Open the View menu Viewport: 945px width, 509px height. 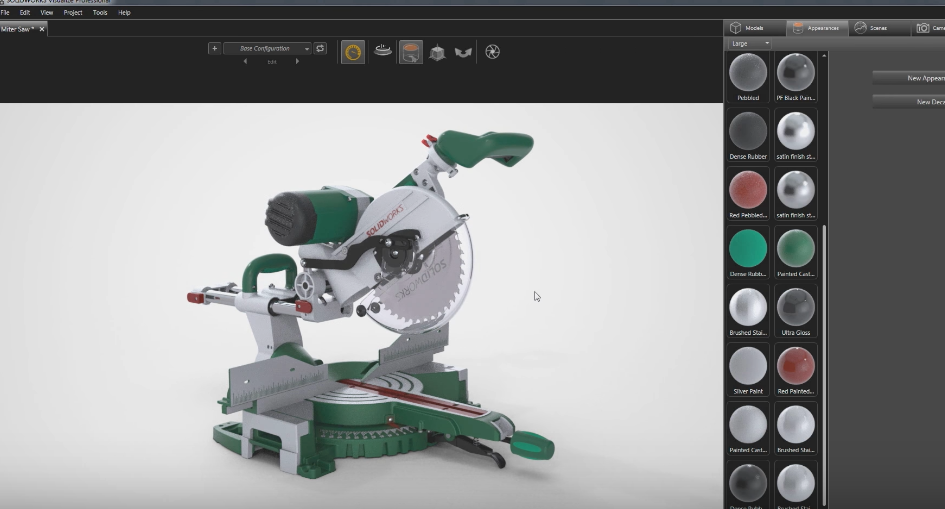(x=46, y=12)
